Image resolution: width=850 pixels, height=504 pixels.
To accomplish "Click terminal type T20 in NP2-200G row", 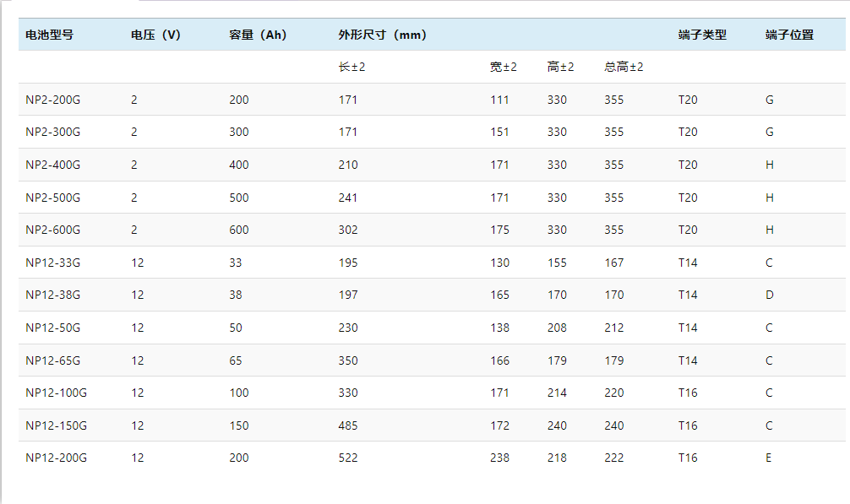I will point(688,100).
